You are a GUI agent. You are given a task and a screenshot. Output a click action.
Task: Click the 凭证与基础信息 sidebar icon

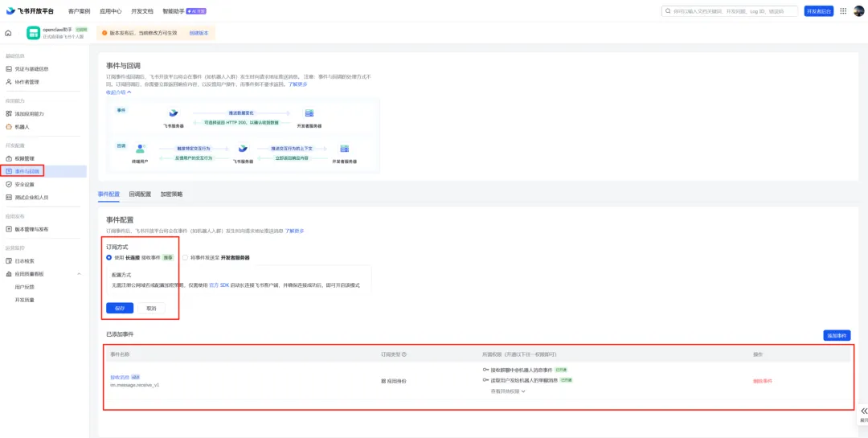[x=9, y=69]
